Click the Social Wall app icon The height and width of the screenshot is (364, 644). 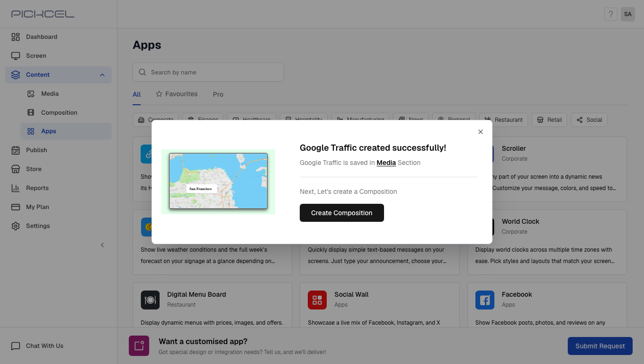point(317,300)
